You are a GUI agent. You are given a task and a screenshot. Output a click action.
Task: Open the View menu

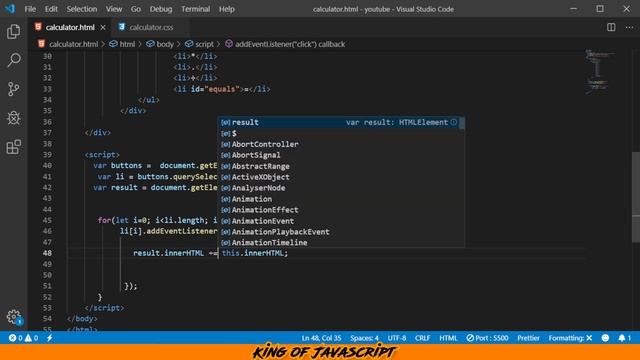pyautogui.click(x=114, y=9)
